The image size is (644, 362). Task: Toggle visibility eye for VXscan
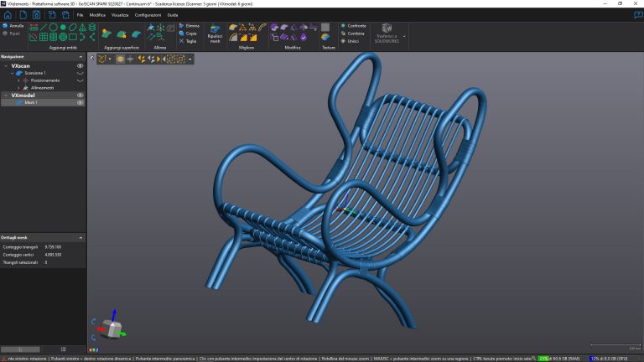(x=80, y=65)
